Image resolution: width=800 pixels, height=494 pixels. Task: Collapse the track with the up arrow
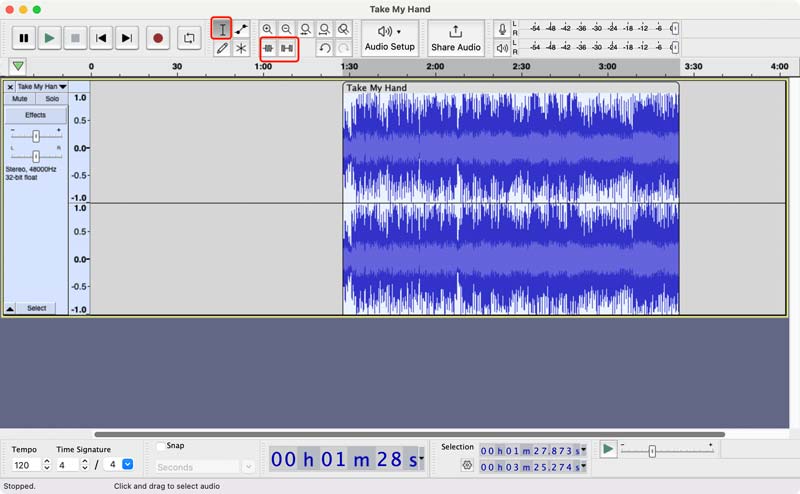click(10, 308)
